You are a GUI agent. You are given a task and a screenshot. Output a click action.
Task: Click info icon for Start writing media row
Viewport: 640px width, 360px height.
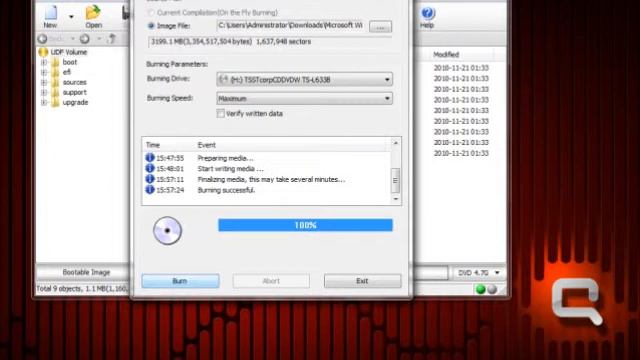pos(150,168)
